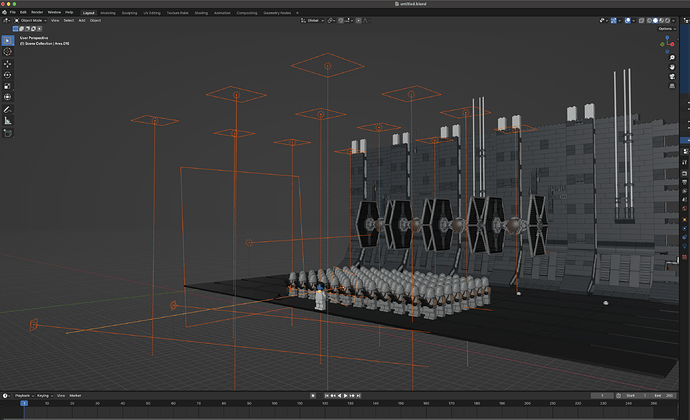Open the Render menu
690x420 pixels.
click(x=37, y=12)
